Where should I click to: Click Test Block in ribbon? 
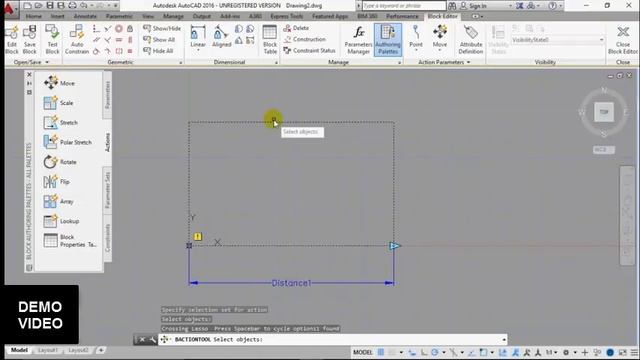(x=52, y=40)
